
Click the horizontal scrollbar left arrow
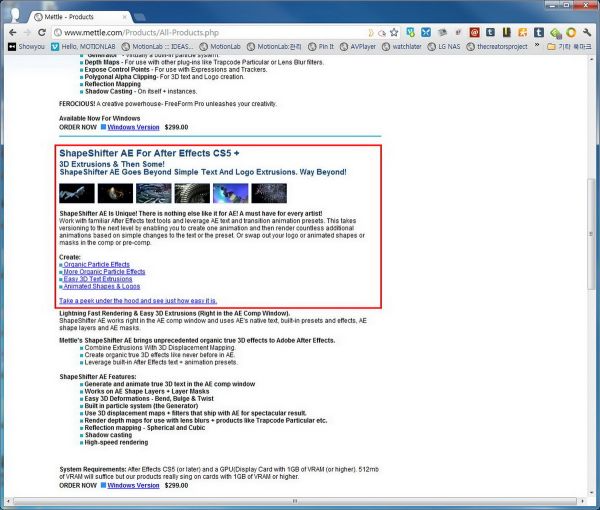click(8, 501)
